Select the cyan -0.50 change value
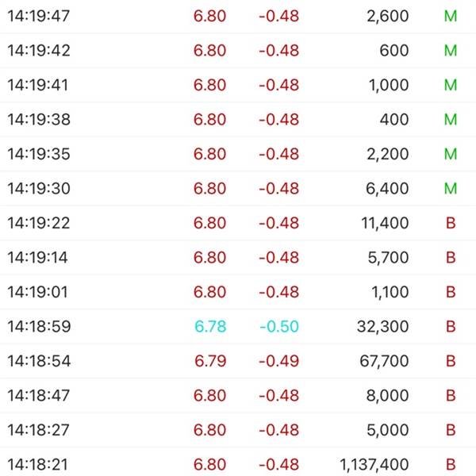Screen dimensions: 476x476 [x=279, y=326]
